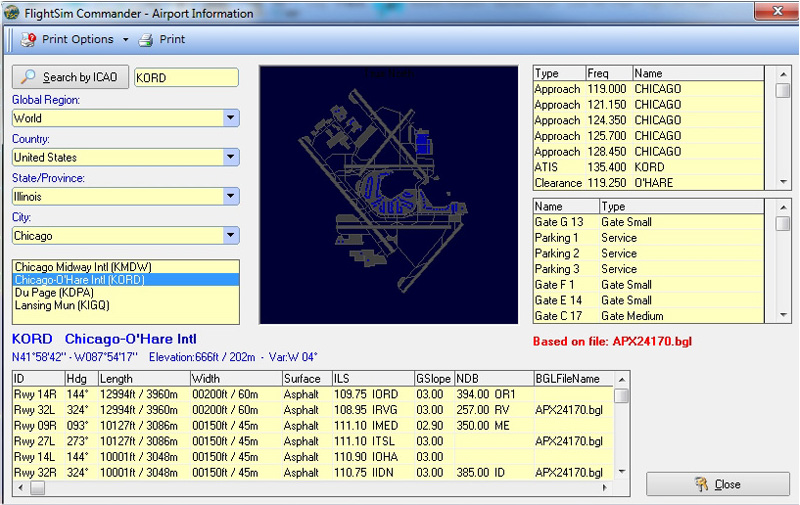Select the ATIS 135.400 KORD row
The width and height of the screenshot is (800, 505).
coord(648,167)
